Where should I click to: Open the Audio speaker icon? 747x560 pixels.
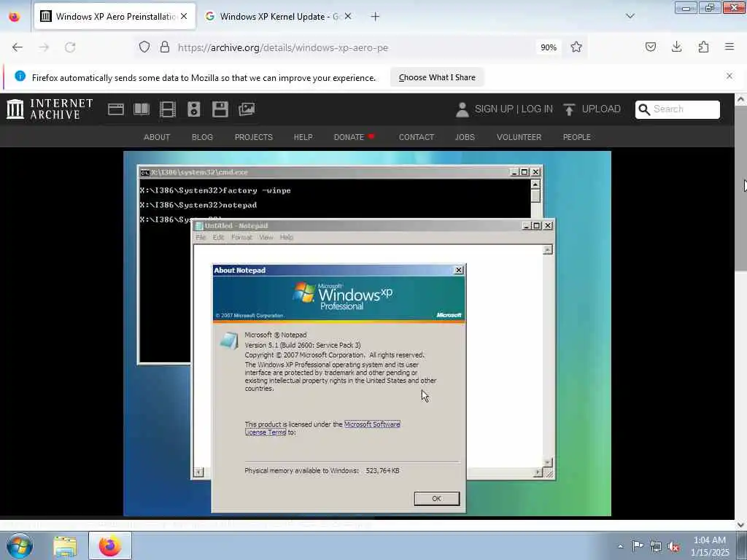click(194, 109)
